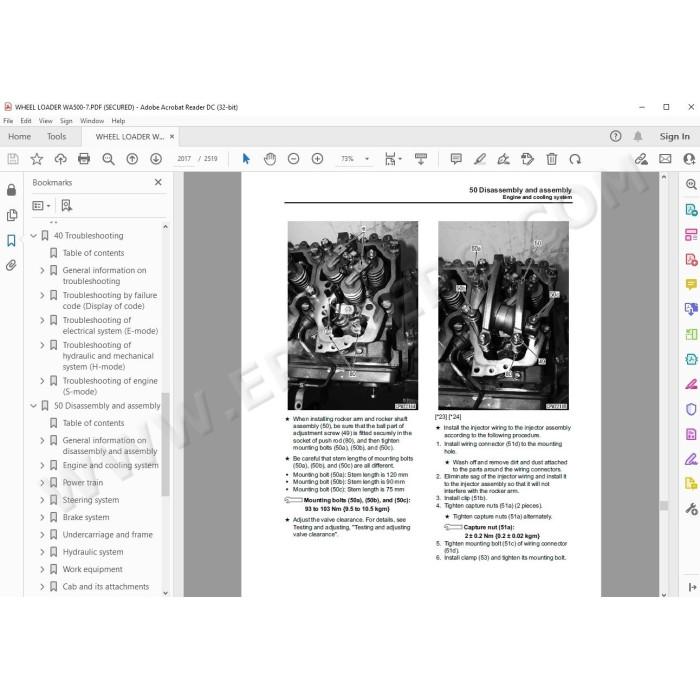This screenshot has width=700, height=700.
Task: Open the Window menu
Action: coord(92,121)
